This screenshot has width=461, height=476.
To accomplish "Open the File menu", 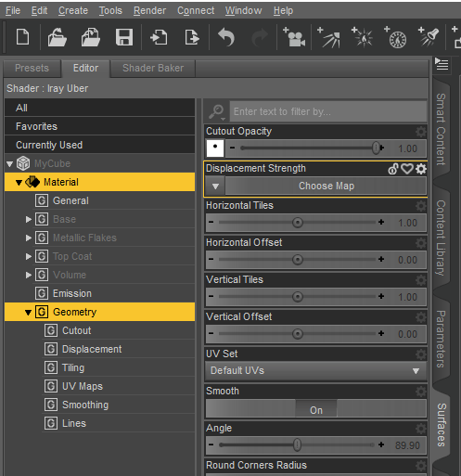I will coord(13,10).
